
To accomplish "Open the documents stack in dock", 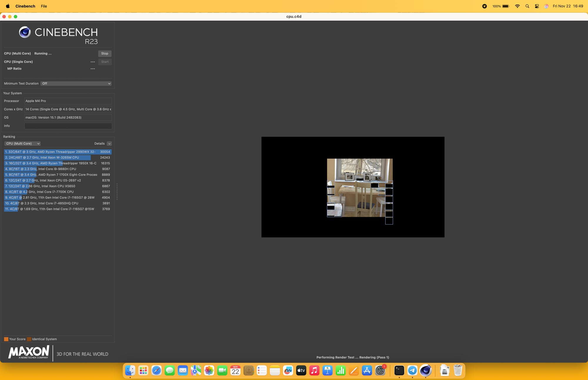I will tap(445, 370).
